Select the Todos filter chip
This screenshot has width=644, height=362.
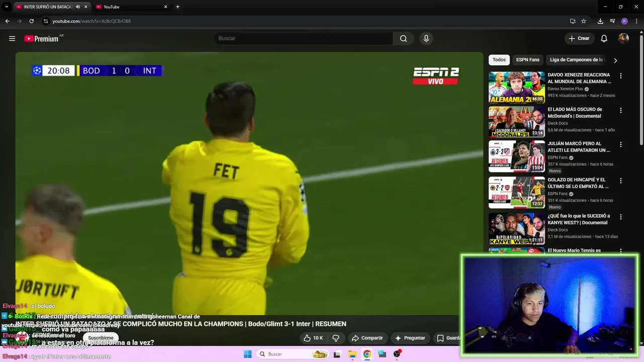click(x=499, y=60)
